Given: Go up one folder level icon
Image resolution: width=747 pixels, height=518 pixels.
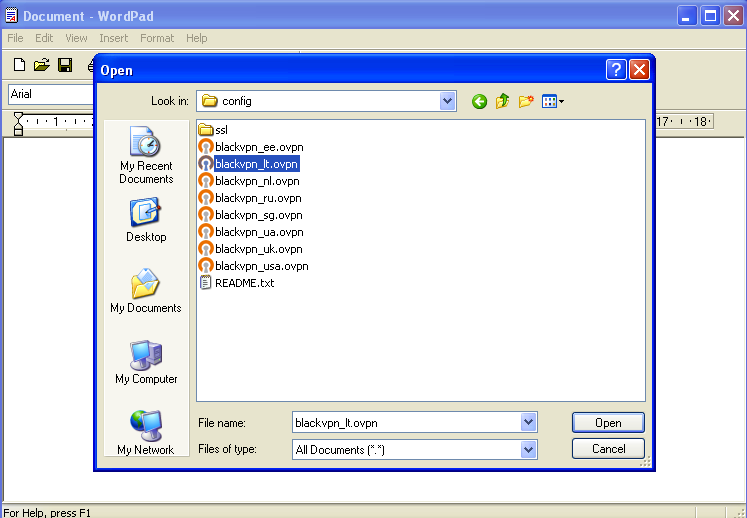Looking at the screenshot, I should 503,101.
